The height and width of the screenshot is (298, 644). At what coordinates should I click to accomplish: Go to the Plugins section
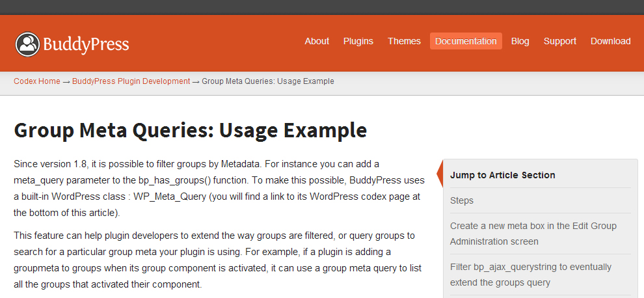coord(358,41)
